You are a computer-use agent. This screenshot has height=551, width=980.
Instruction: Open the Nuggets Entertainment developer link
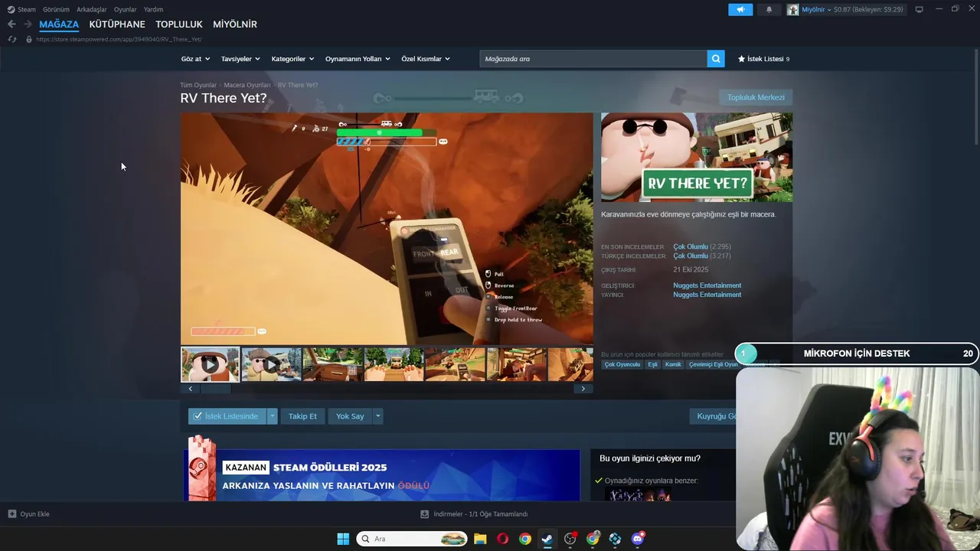(x=707, y=285)
